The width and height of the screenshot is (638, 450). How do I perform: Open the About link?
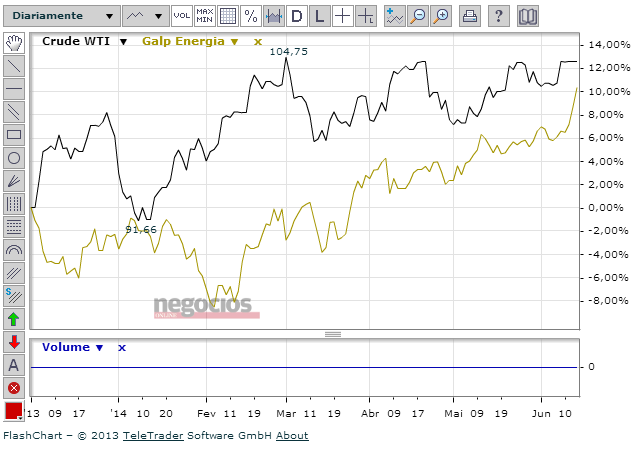click(292, 435)
